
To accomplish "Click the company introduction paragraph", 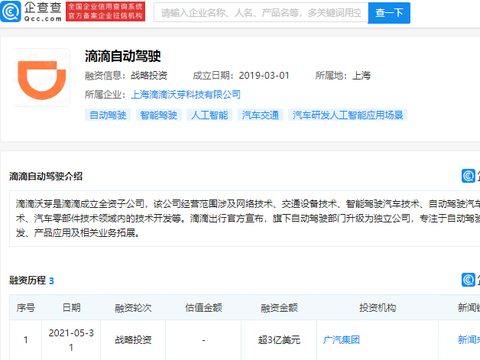I will pos(248,218).
